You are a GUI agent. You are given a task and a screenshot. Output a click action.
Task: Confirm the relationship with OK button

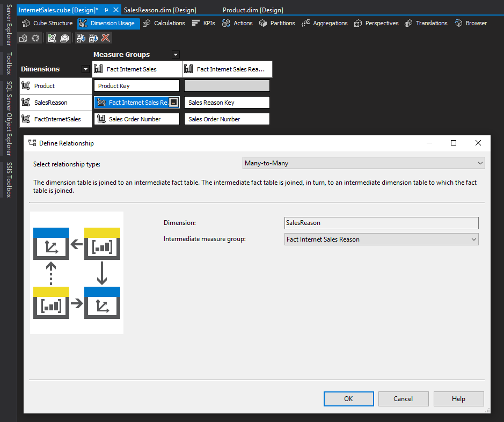(348, 399)
